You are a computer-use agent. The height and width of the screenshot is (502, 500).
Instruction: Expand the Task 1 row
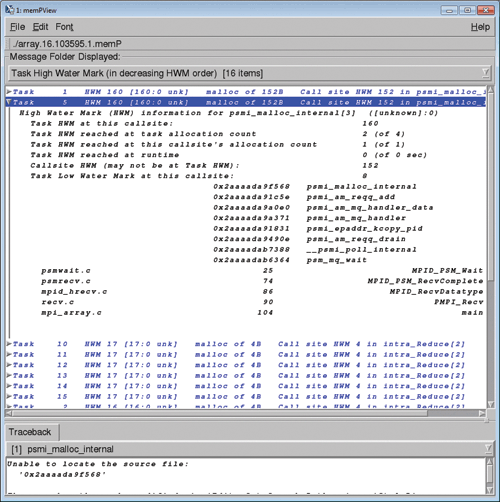coord(9,91)
